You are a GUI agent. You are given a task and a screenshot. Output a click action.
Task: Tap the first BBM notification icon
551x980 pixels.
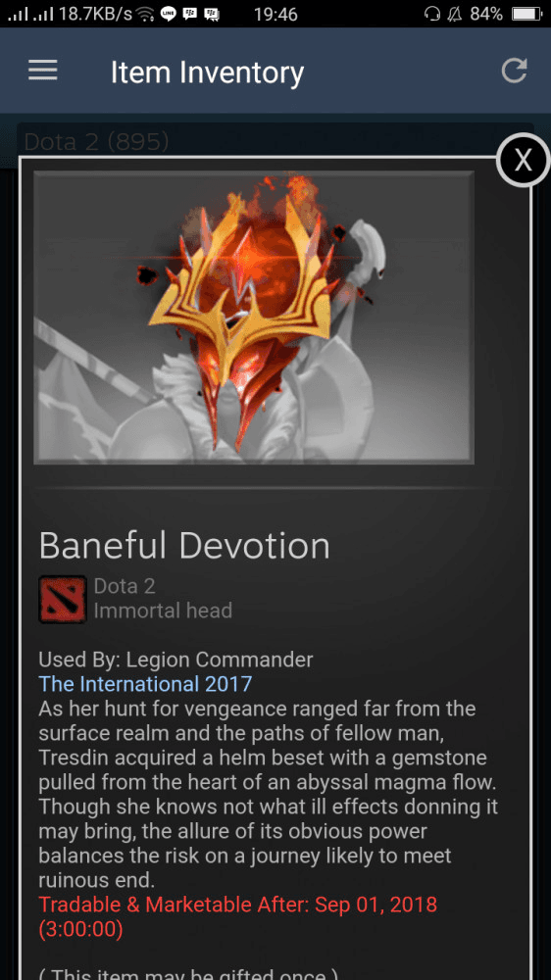(189, 14)
